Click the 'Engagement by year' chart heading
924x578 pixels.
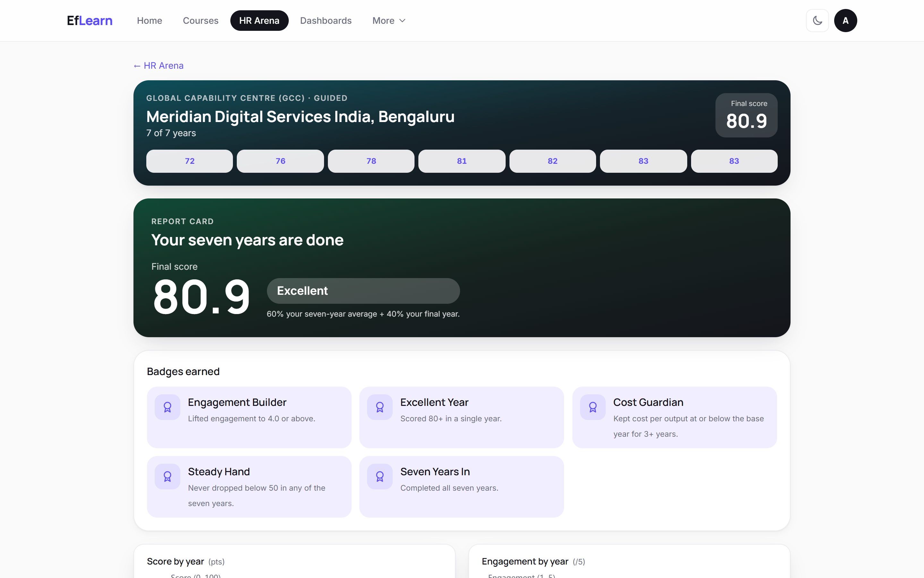click(525, 562)
